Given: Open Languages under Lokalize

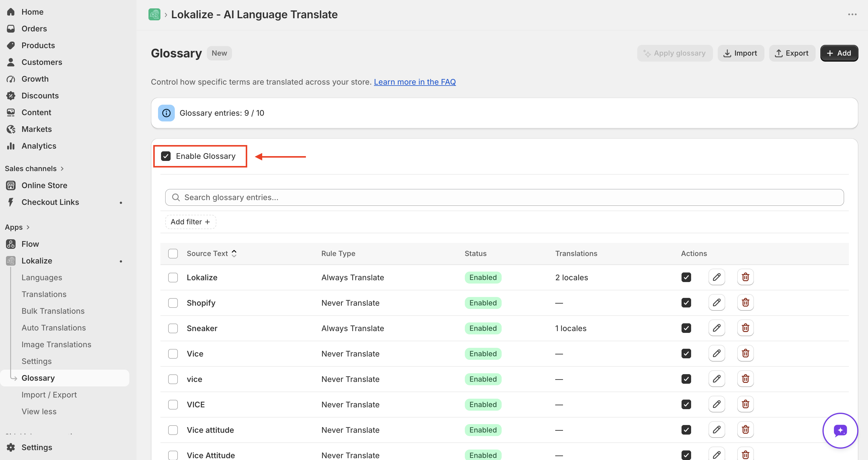Looking at the screenshot, I should 42,278.
